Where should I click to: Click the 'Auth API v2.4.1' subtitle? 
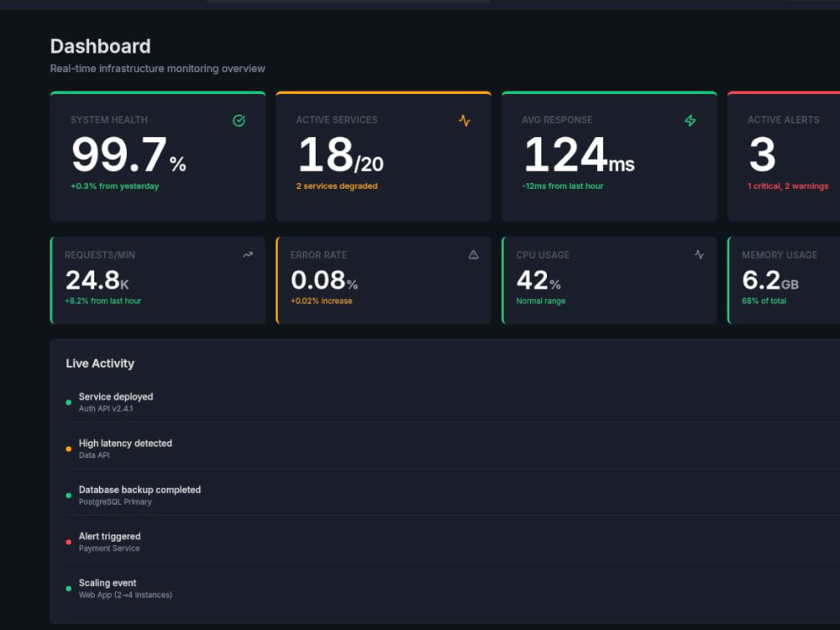point(106,409)
